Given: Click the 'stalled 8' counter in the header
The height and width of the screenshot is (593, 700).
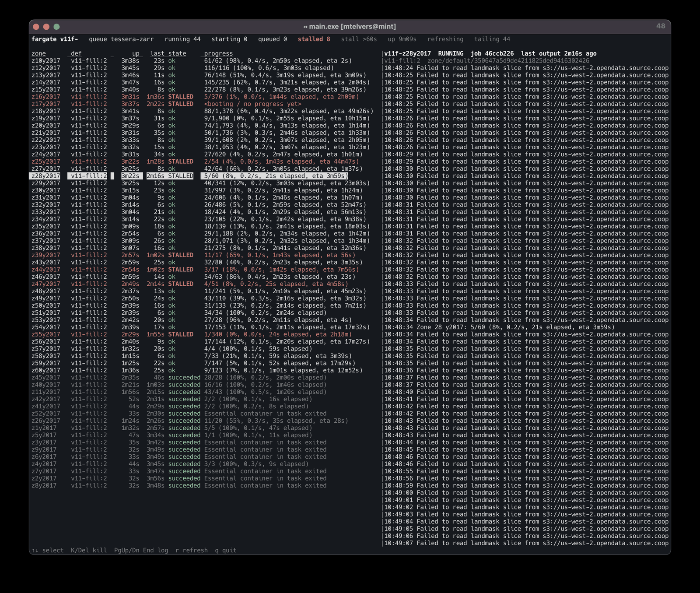Looking at the screenshot, I should (x=314, y=39).
